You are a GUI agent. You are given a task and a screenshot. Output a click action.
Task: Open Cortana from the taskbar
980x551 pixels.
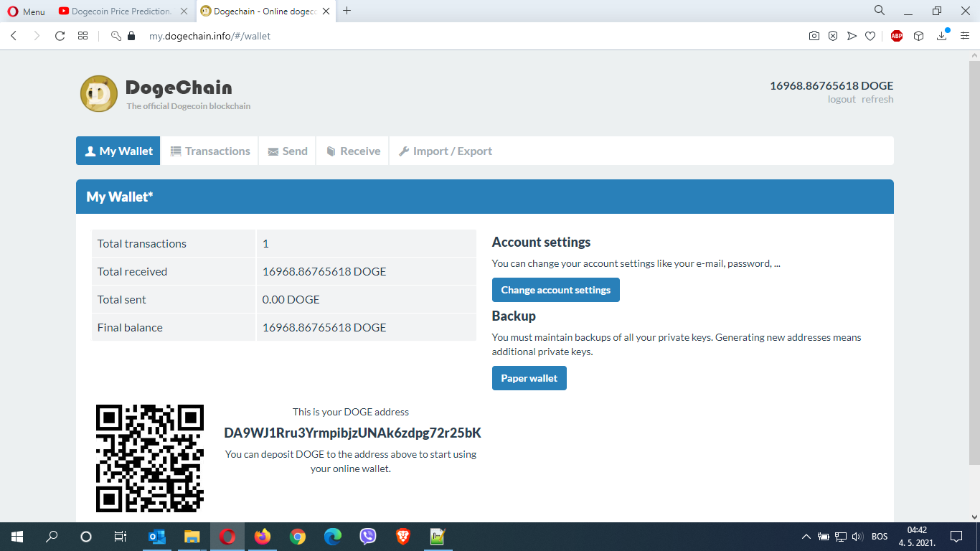click(x=86, y=537)
